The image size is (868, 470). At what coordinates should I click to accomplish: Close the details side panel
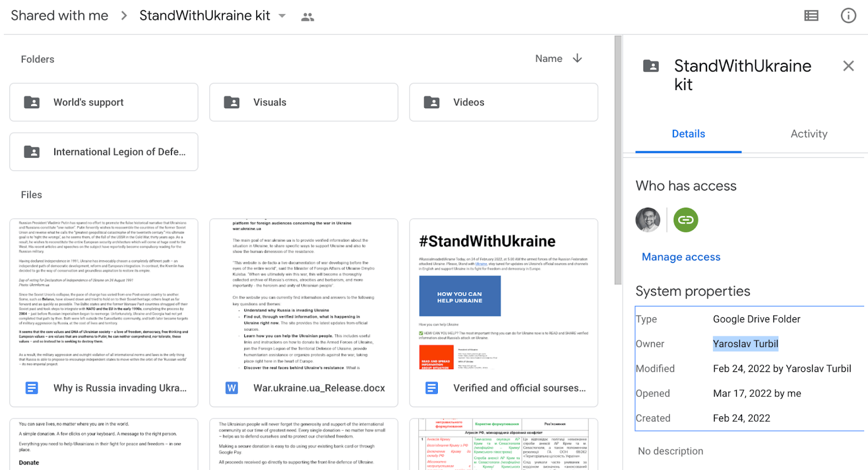pyautogui.click(x=848, y=66)
